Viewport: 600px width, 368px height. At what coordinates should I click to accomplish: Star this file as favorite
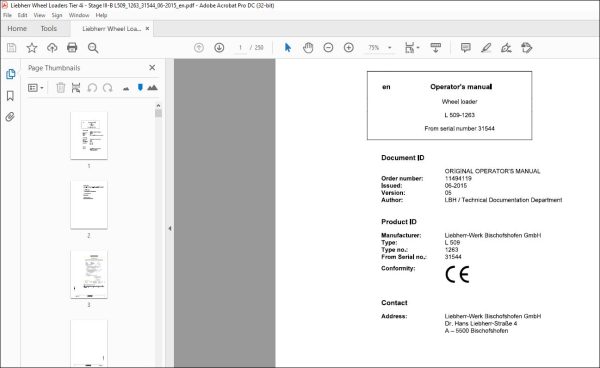(32, 48)
